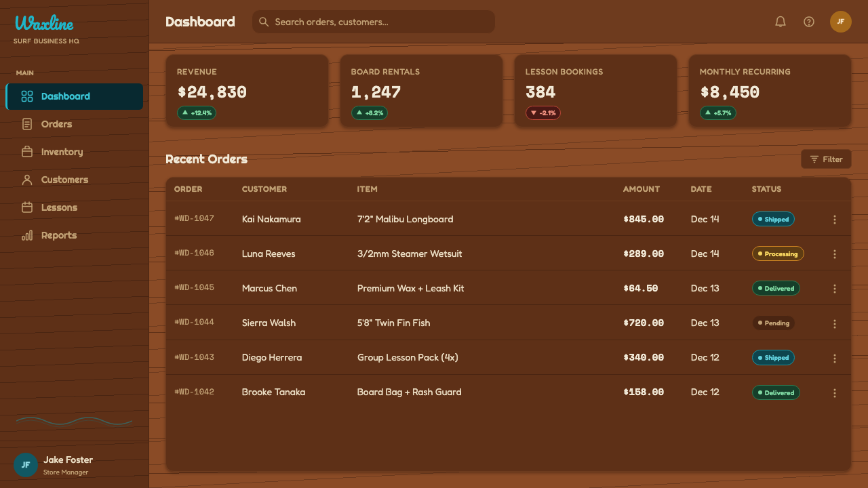Focus the search orders, customers field
Screen dimensions: 868x488
point(374,22)
